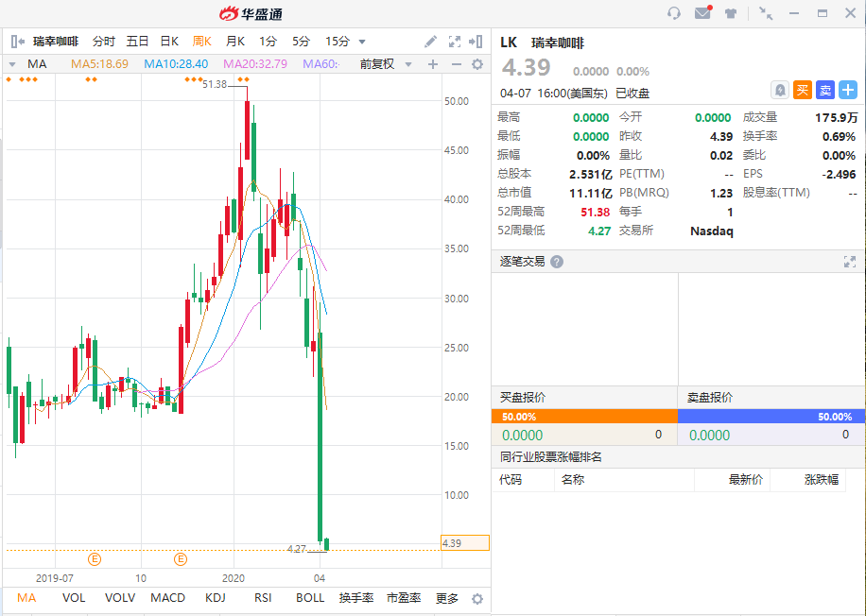Click 名称 column header
Image resolution: width=866 pixels, height=616 pixels.
pyautogui.click(x=573, y=480)
